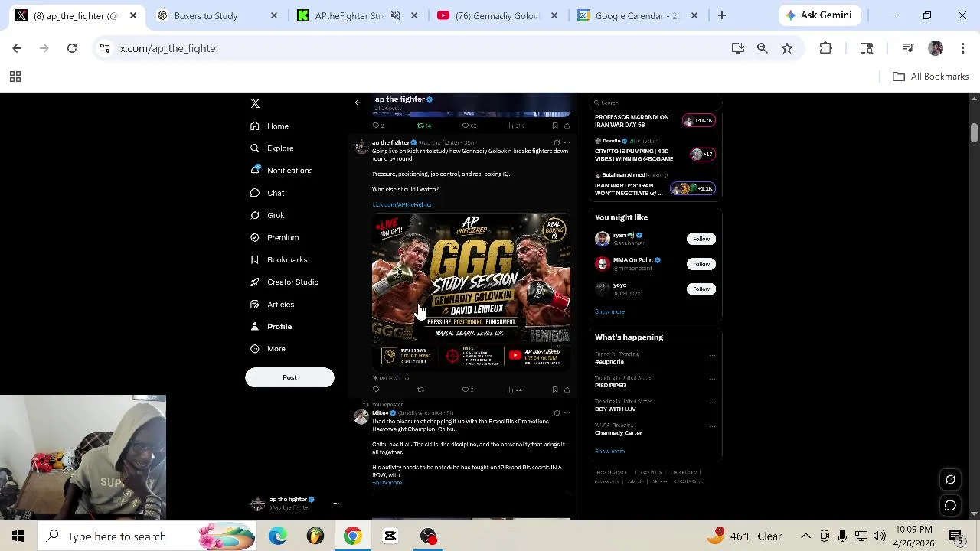The height and width of the screenshot is (551, 980).
Task: Reply to the Golovkin study session post
Action: pyautogui.click(x=375, y=390)
